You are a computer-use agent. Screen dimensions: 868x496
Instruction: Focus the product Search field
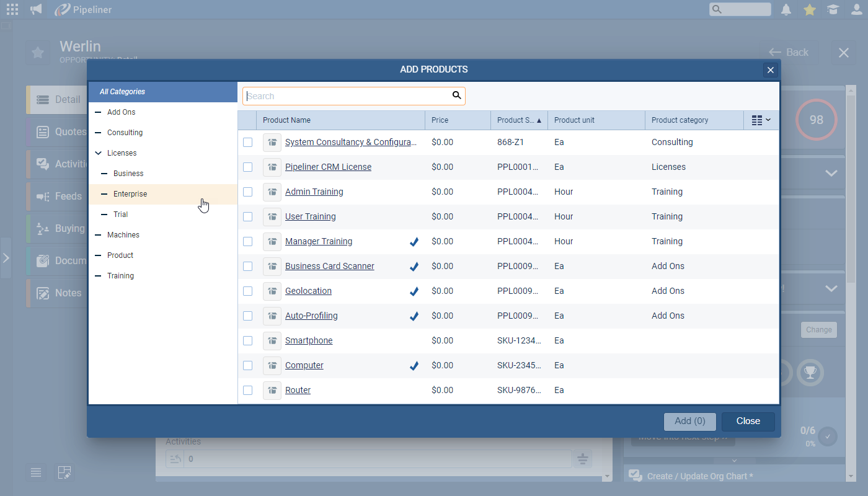click(347, 96)
